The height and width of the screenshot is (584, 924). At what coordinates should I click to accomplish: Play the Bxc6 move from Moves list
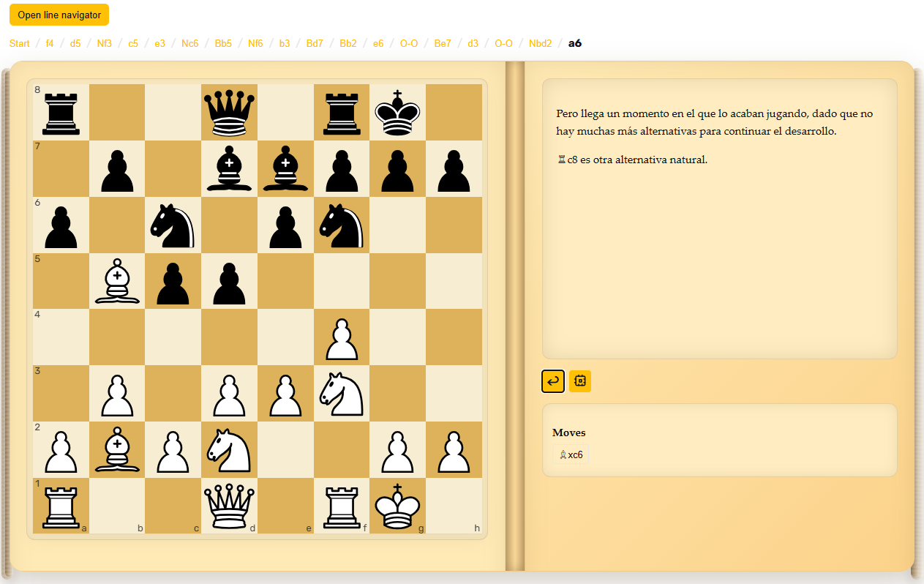point(571,454)
